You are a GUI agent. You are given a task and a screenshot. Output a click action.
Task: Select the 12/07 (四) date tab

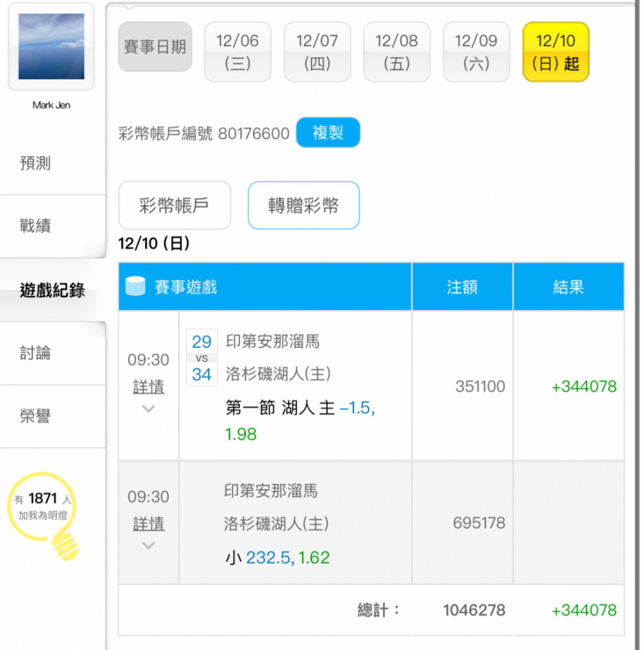(317, 52)
